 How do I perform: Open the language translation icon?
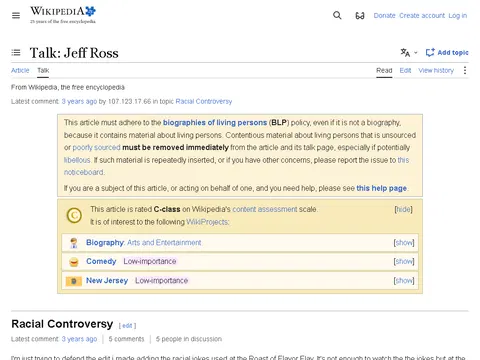405,53
